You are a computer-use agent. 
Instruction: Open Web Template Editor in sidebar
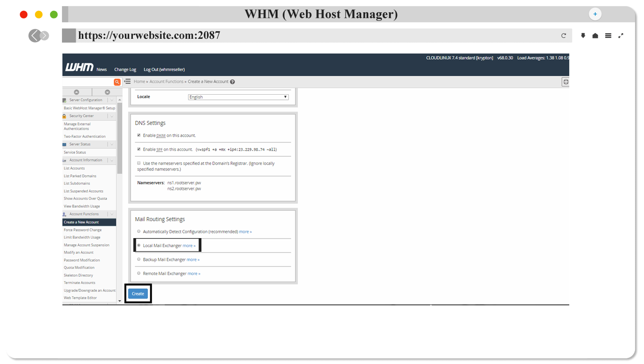[80, 298]
